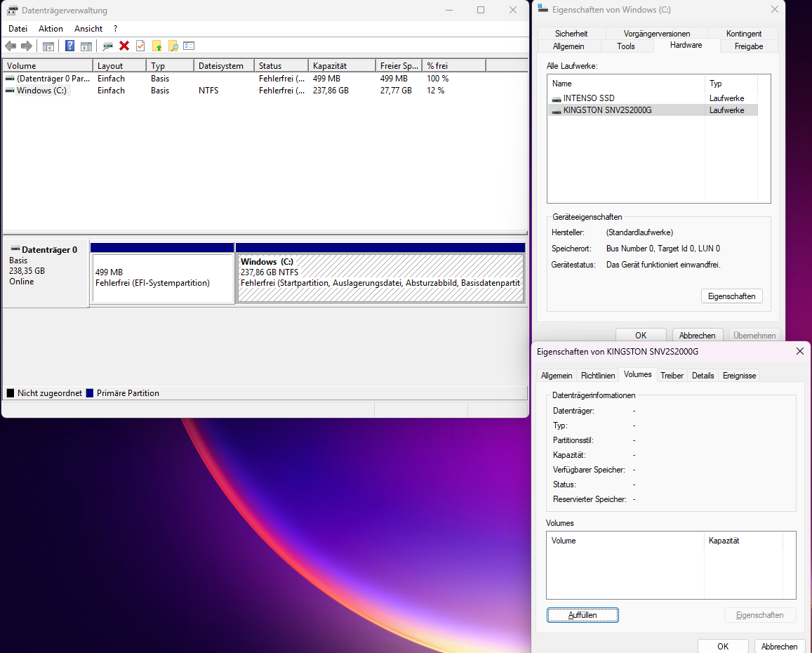Click the Freier Sp... column header

point(399,66)
